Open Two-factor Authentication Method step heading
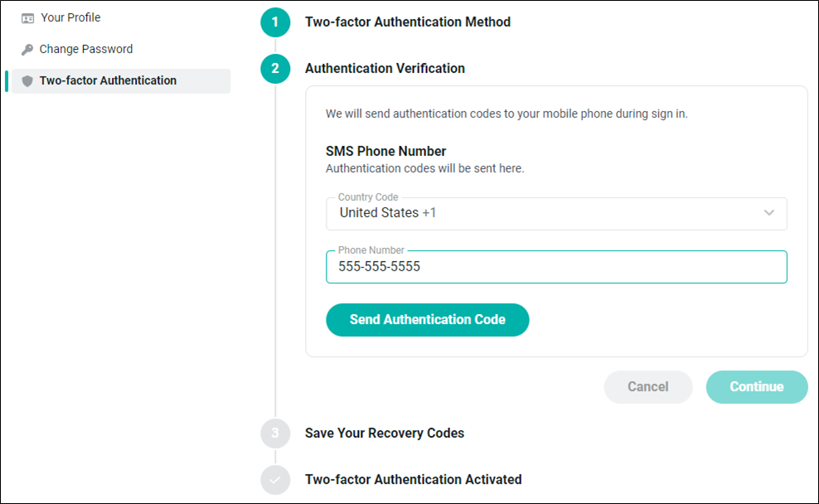 point(408,22)
